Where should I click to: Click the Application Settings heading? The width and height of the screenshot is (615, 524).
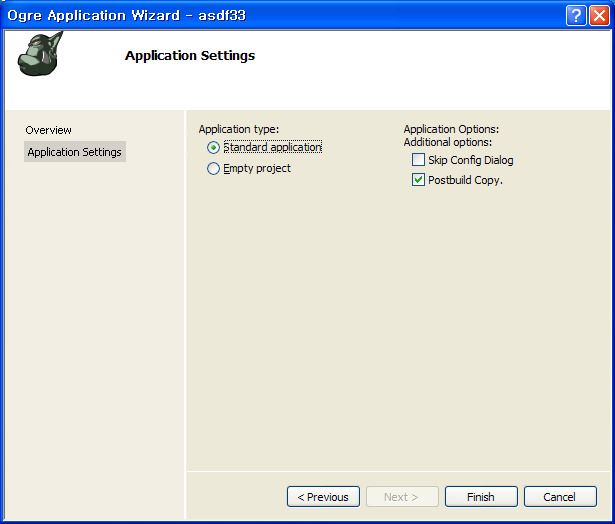pos(190,56)
